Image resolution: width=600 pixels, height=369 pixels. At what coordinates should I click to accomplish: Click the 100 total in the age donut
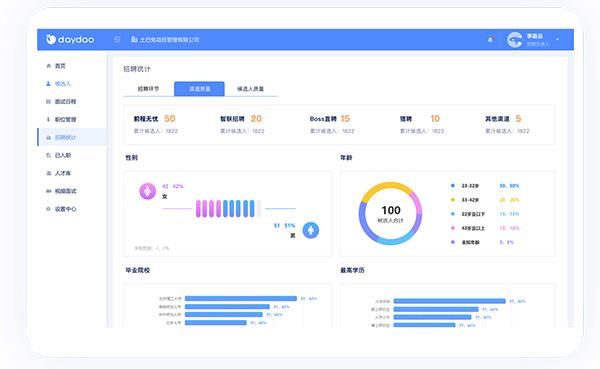[x=391, y=210]
